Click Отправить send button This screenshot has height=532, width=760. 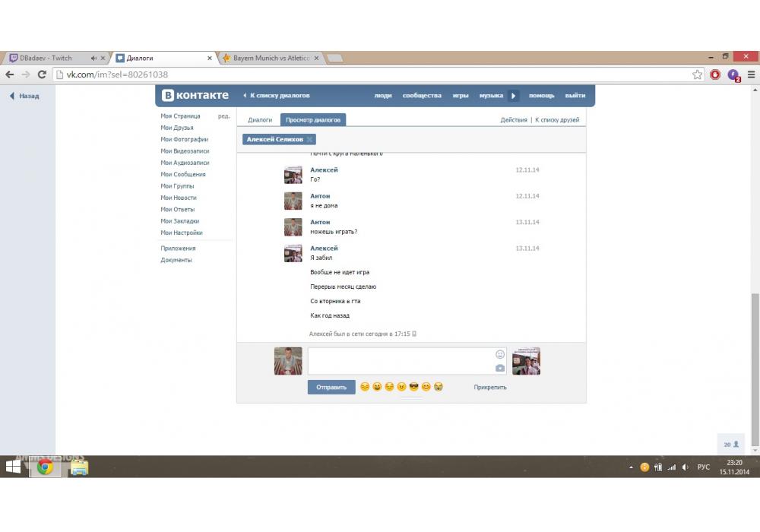(331, 387)
